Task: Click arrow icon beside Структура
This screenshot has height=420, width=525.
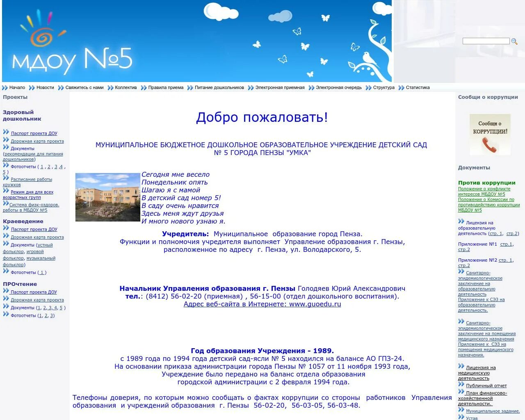Action: click(x=369, y=88)
